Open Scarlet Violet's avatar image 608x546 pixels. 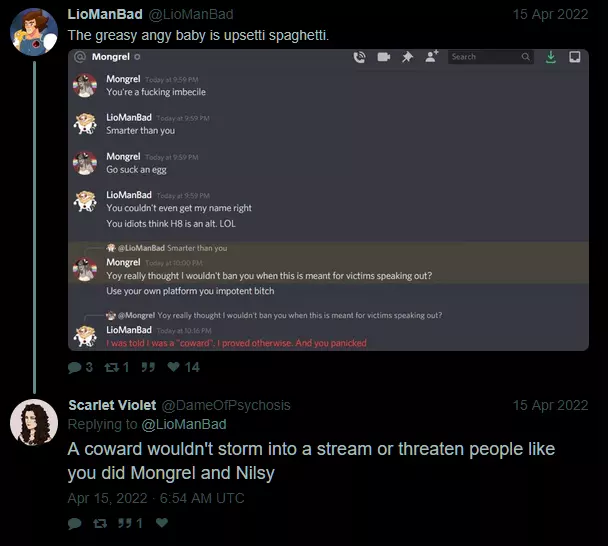pyautogui.click(x=34, y=422)
